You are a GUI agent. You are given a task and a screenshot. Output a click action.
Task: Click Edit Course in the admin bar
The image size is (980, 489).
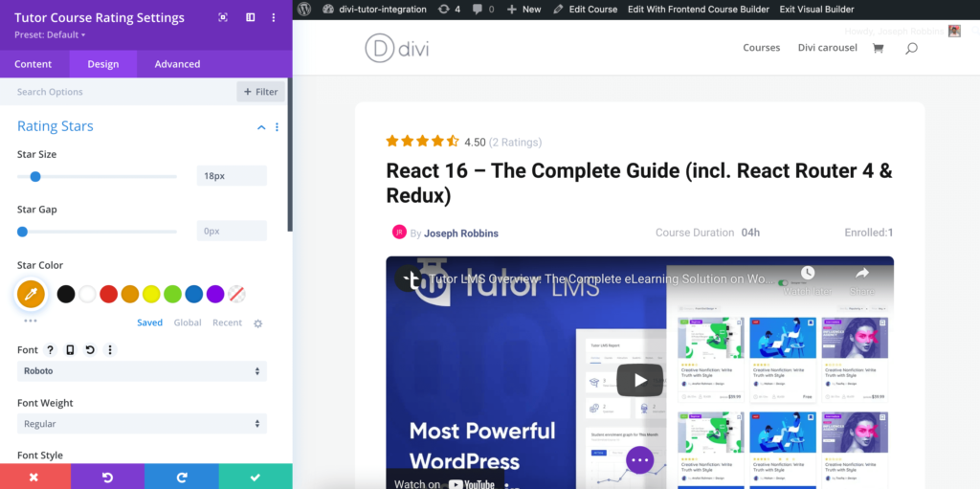(586, 10)
